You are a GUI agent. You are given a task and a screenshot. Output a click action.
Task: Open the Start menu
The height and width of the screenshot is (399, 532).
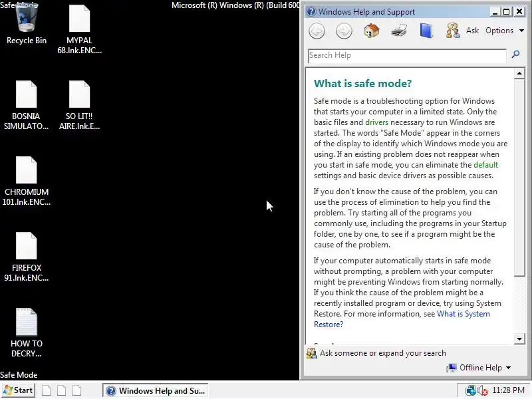pos(18,390)
